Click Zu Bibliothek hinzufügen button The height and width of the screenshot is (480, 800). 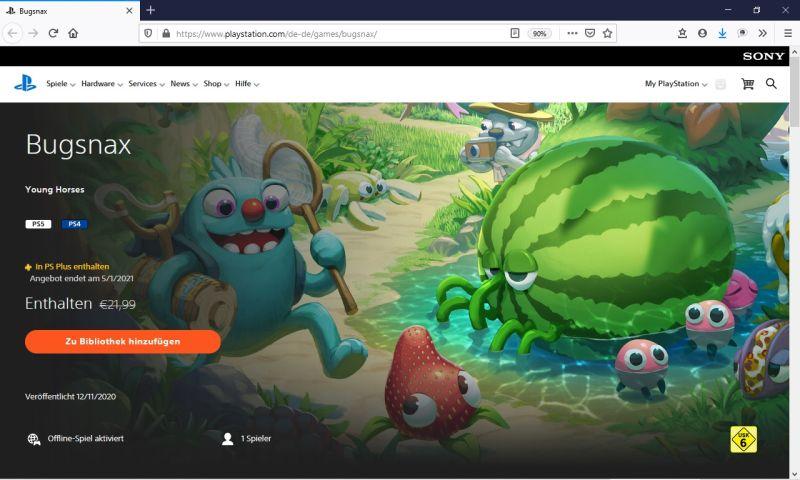pyautogui.click(x=123, y=342)
